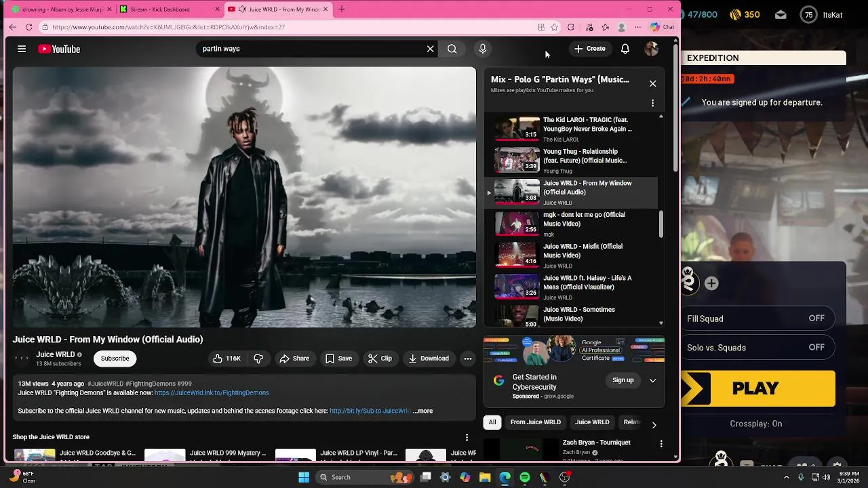
Task: Open the Copilot Chat button in Edge
Action: click(x=663, y=27)
